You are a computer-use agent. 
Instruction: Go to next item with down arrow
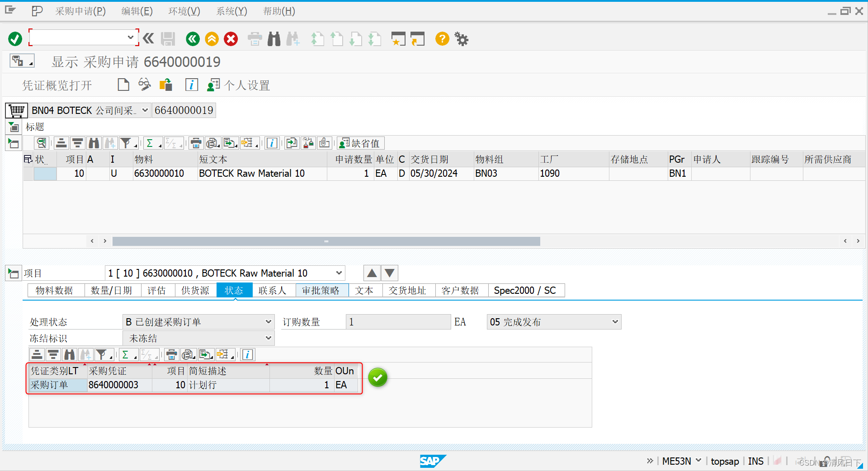390,273
